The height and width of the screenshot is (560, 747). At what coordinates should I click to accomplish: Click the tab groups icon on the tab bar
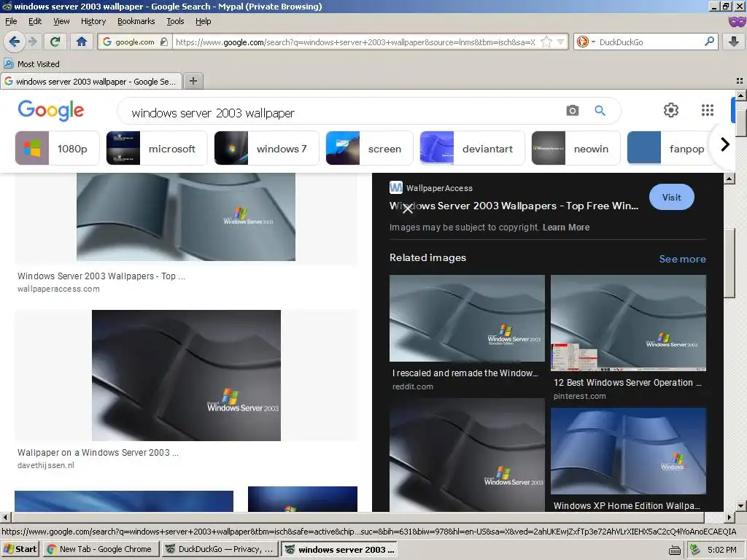click(740, 81)
